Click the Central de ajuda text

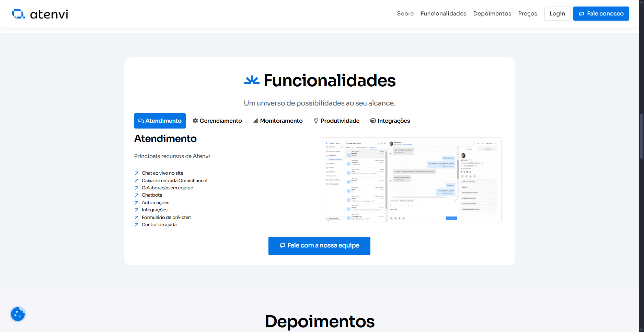[159, 225]
